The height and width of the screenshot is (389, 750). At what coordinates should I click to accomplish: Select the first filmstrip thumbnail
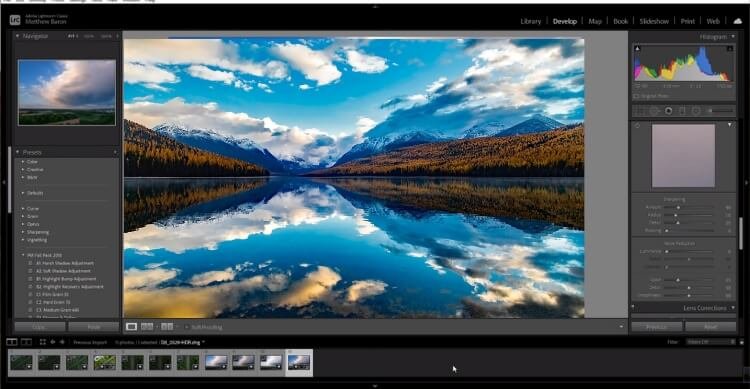point(21,362)
